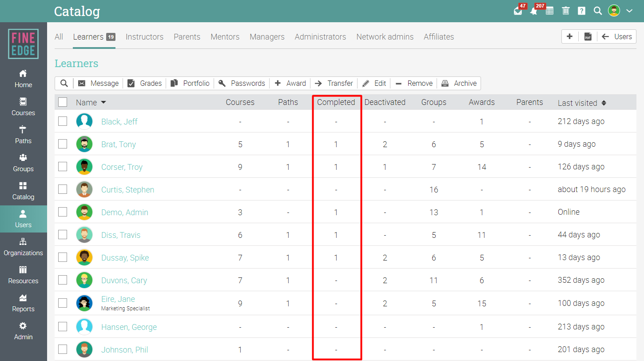Image resolution: width=644 pixels, height=361 pixels.
Task: Click Award in the Learners toolbar
Action: click(290, 83)
